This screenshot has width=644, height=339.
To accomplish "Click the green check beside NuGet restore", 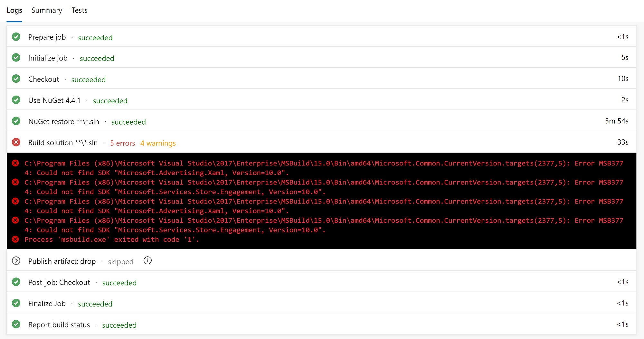I will tap(16, 121).
